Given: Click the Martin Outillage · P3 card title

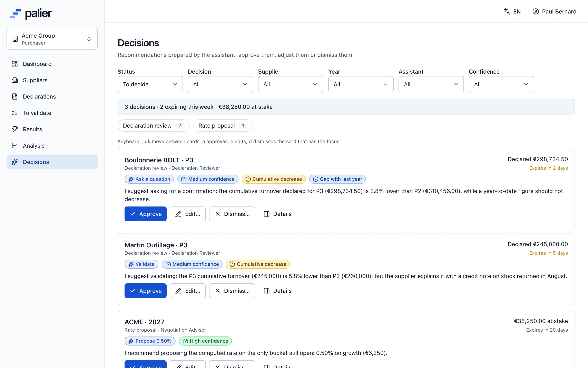Looking at the screenshot, I should 156,245.
